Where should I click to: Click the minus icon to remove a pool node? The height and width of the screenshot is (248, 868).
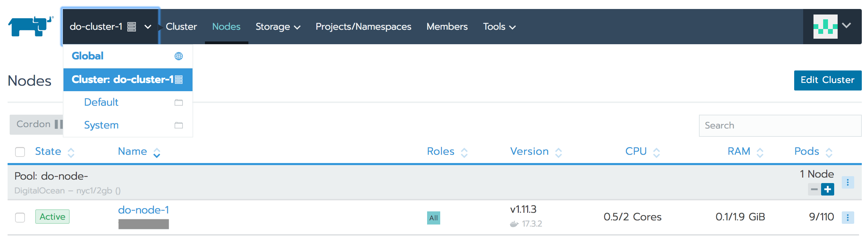pos(814,189)
